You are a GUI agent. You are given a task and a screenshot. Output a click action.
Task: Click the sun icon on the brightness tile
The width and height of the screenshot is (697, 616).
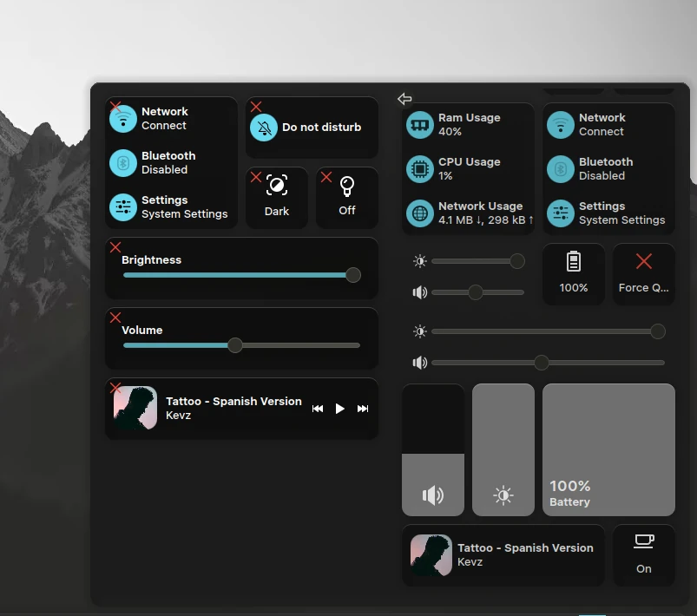(x=503, y=495)
